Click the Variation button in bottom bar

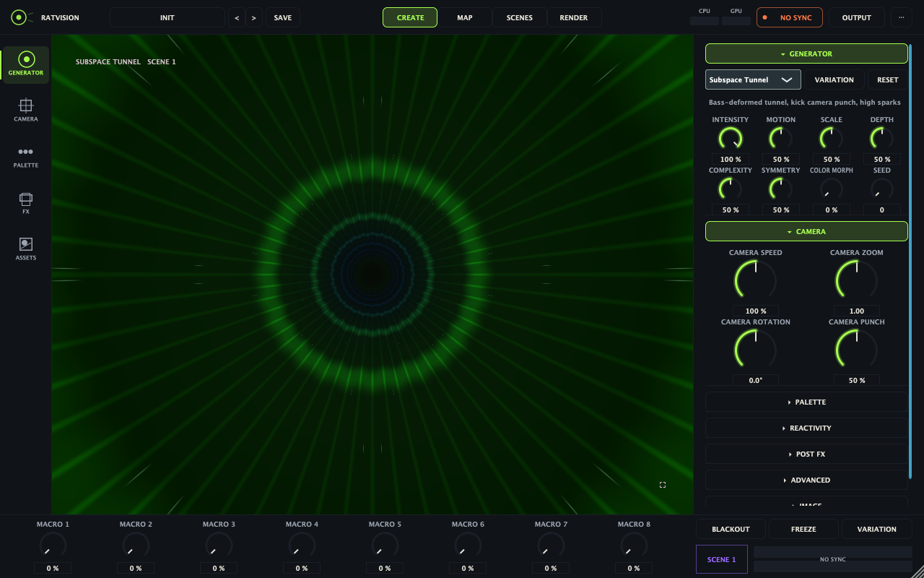[877, 529]
